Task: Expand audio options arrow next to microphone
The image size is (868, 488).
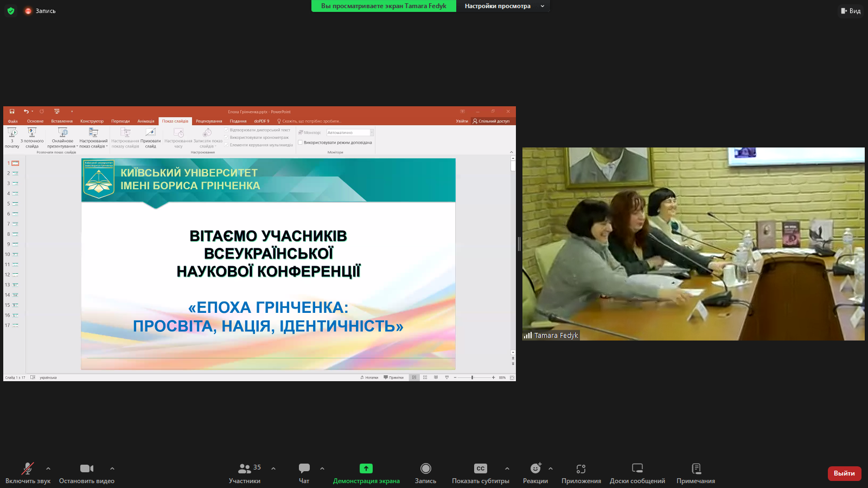Action: (x=48, y=468)
